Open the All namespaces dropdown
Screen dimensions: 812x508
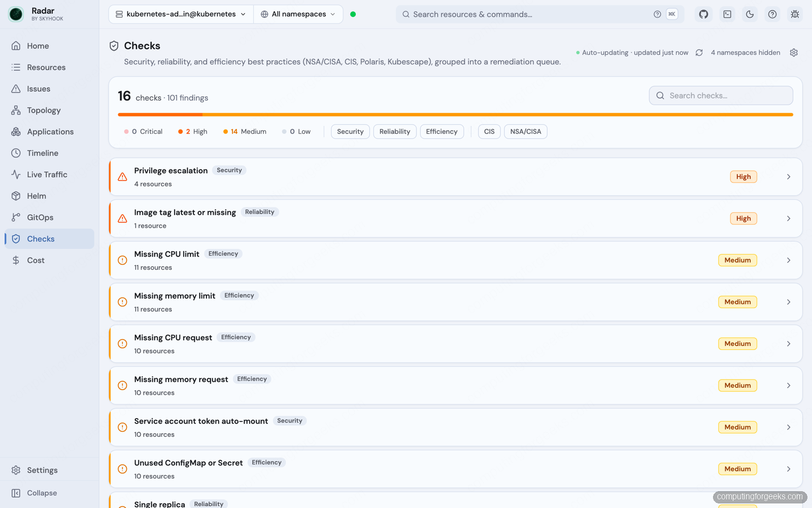click(x=298, y=14)
